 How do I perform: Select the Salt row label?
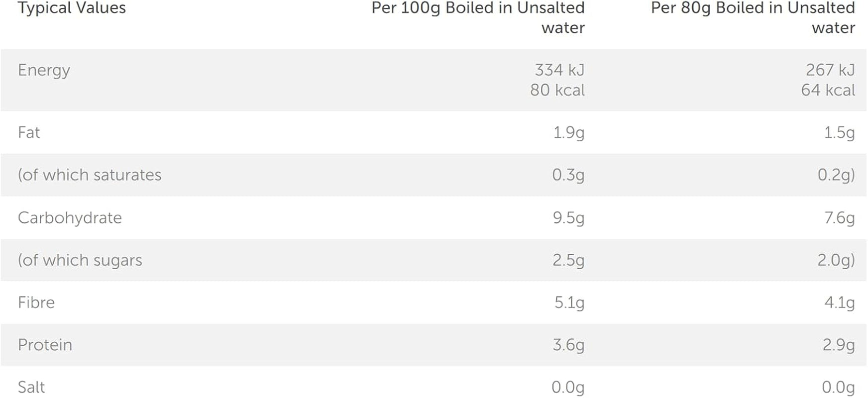[x=31, y=387]
